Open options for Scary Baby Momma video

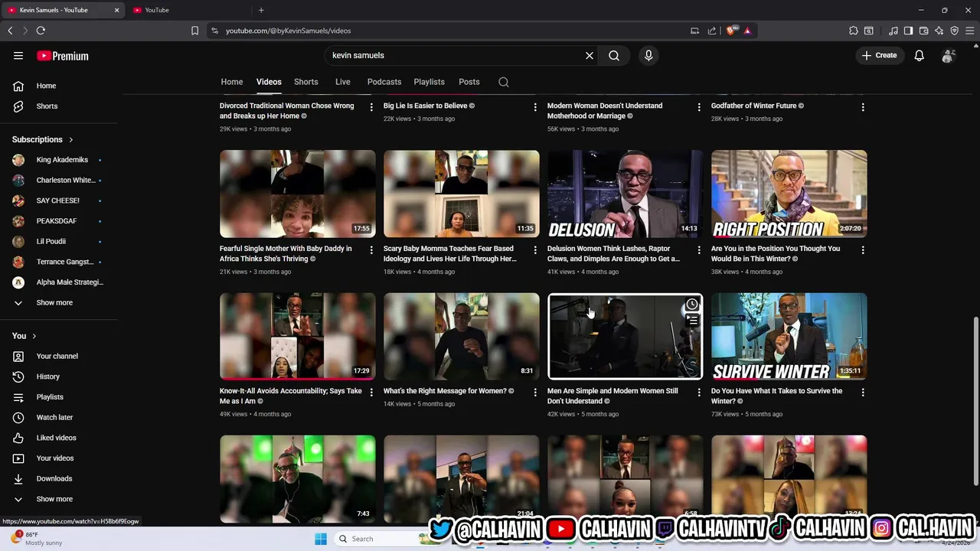tap(535, 249)
